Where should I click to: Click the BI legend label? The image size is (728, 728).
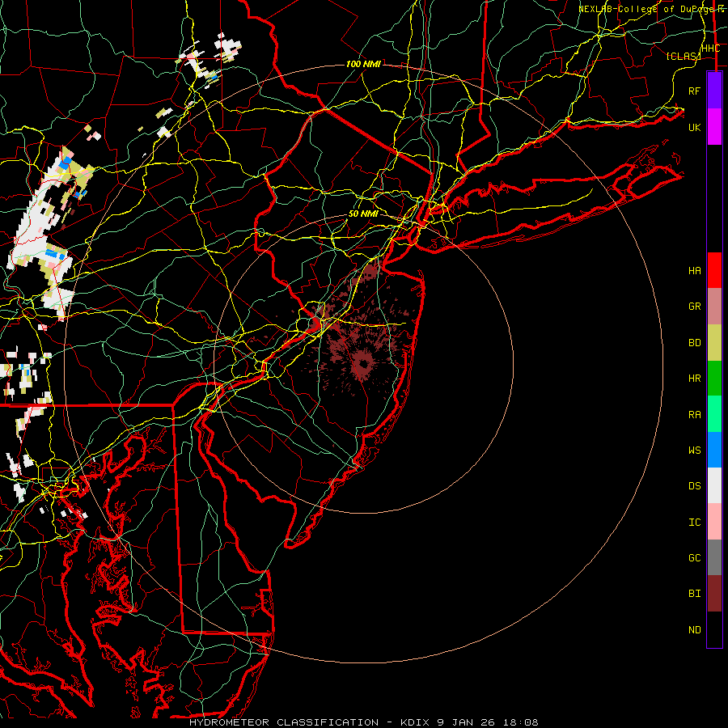pos(694,594)
